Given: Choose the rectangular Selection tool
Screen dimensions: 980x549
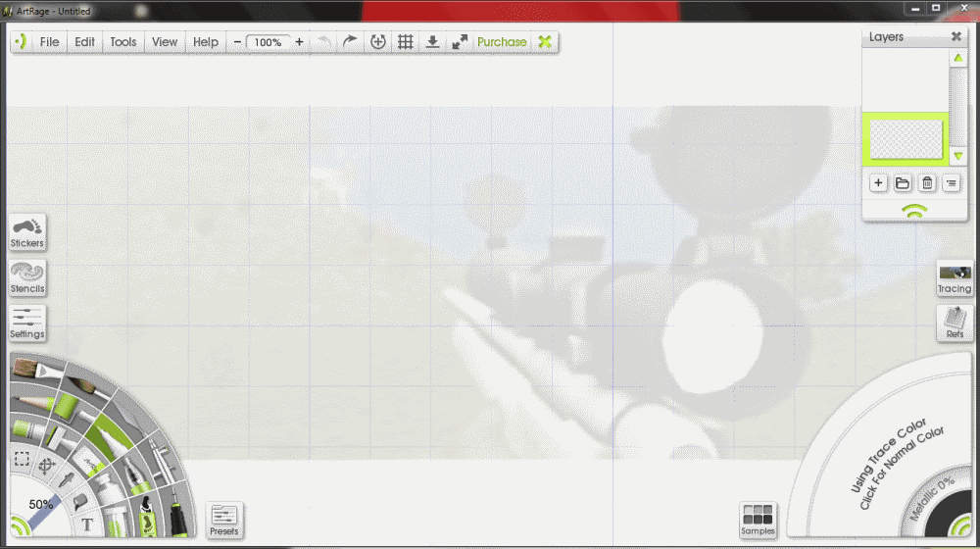Looking at the screenshot, I should pyautogui.click(x=22, y=459).
